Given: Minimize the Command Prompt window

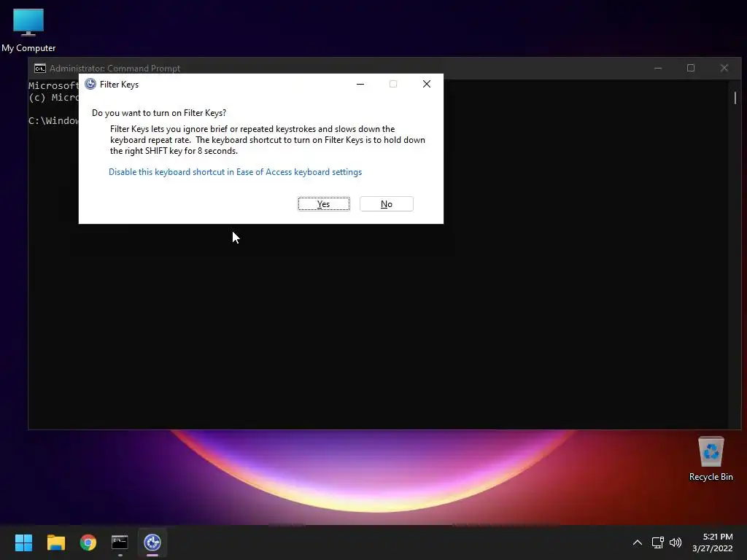Looking at the screenshot, I should (x=658, y=68).
